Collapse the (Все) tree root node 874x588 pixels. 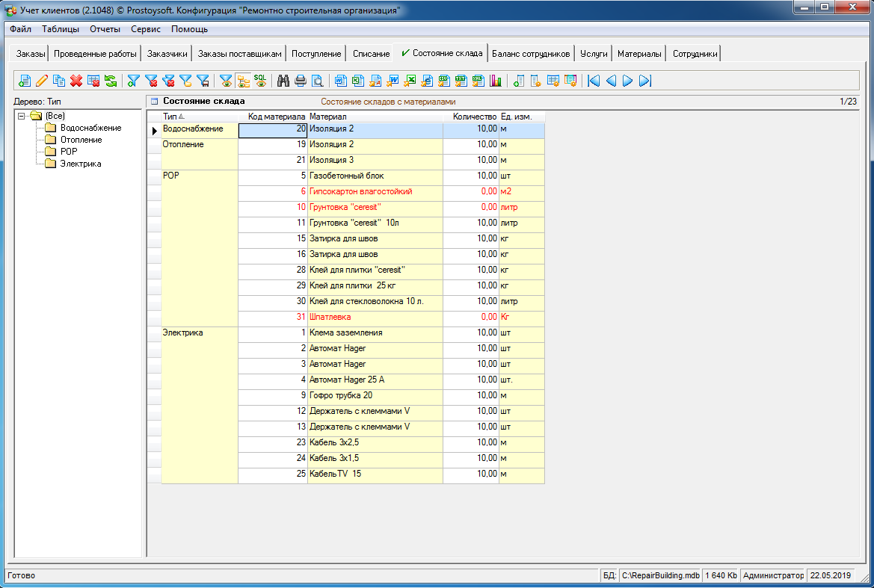click(x=22, y=116)
